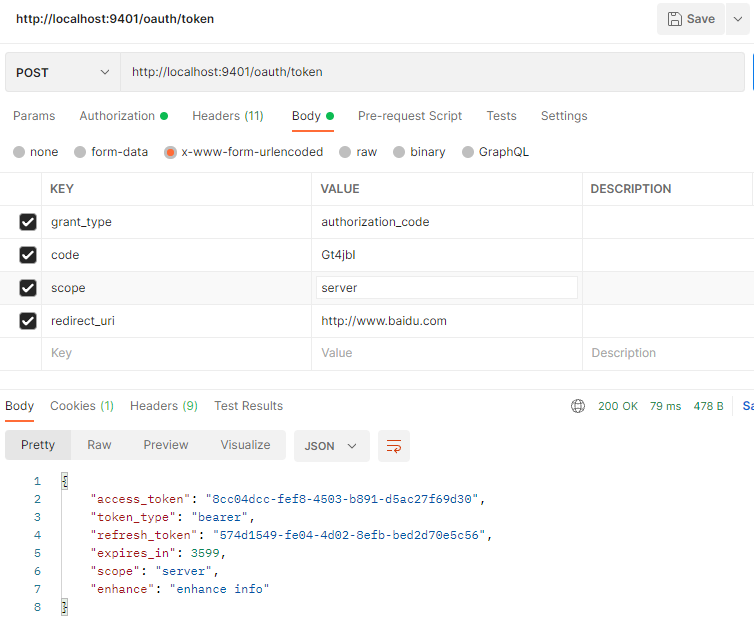Open the Save options dropdown arrow
Viewport: 754px width, 628px height.
[738, 19]
